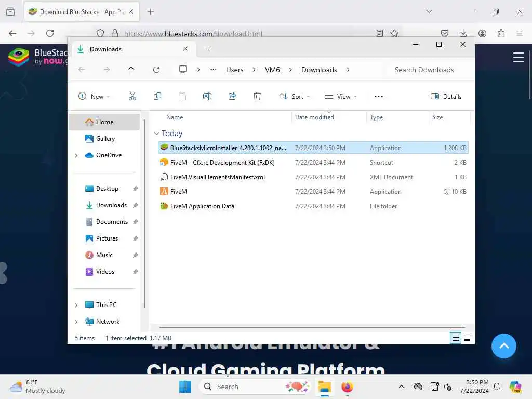This screenshot has width=532, height=399.
Task: Sort by the Type column header
Action: (376, 117)
